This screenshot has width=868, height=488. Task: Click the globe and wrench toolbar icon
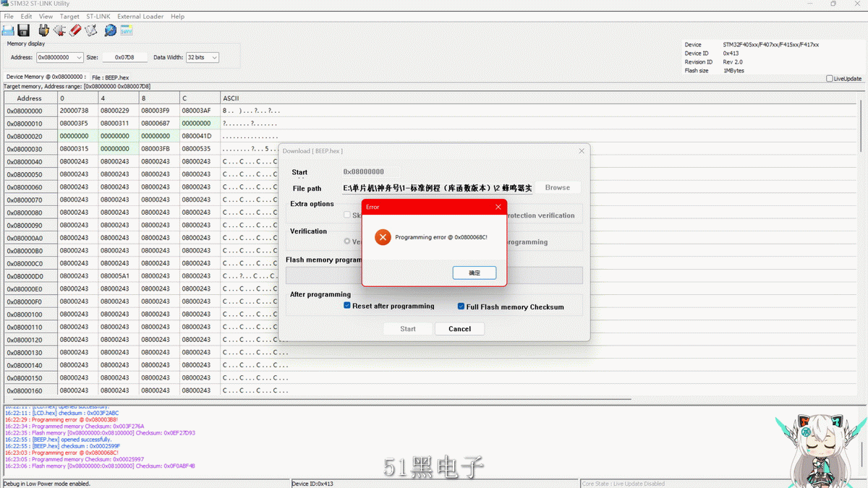point(110,30)
